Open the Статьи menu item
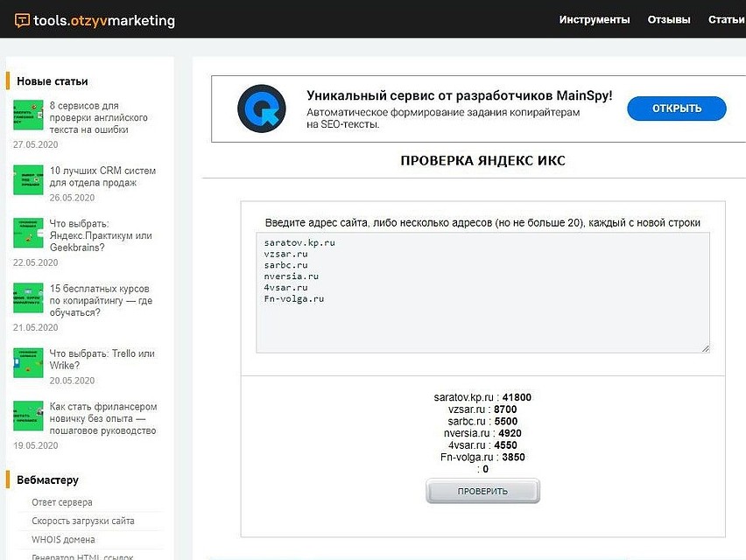 coord(726,19)
